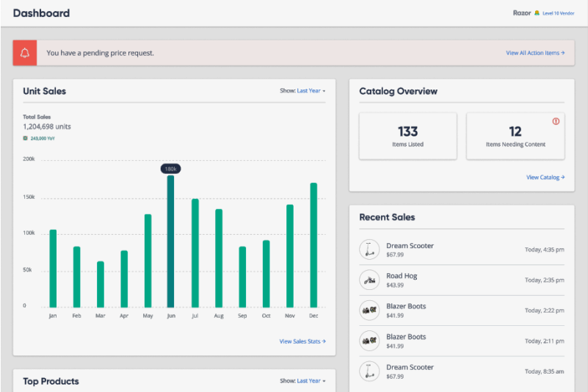Viewport: 588px width, 392px height.
Task: Open the 4:35 pm Dream Scooter thumbnail
Action: pos(369,250)
